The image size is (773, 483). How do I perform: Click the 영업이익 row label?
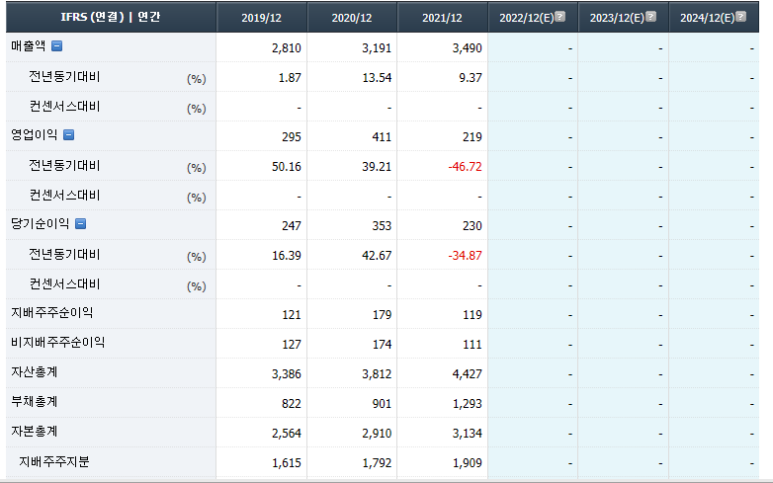pyautogui.click(x=35, y=135)
